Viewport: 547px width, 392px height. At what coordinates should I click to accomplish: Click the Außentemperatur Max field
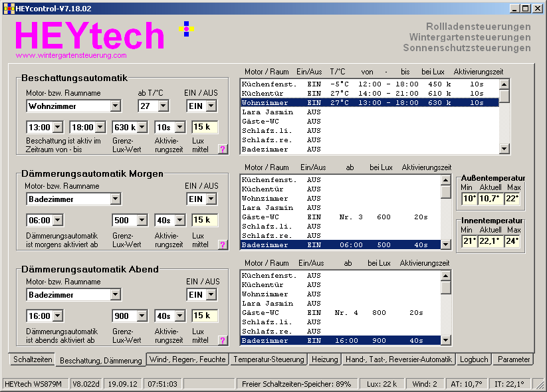[x=512, y=199]
